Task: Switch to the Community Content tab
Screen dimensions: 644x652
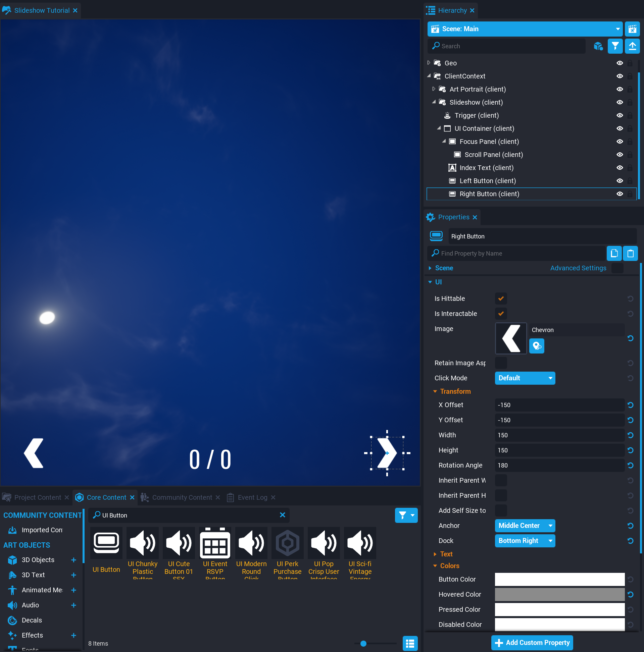Action: coord(182,497)
